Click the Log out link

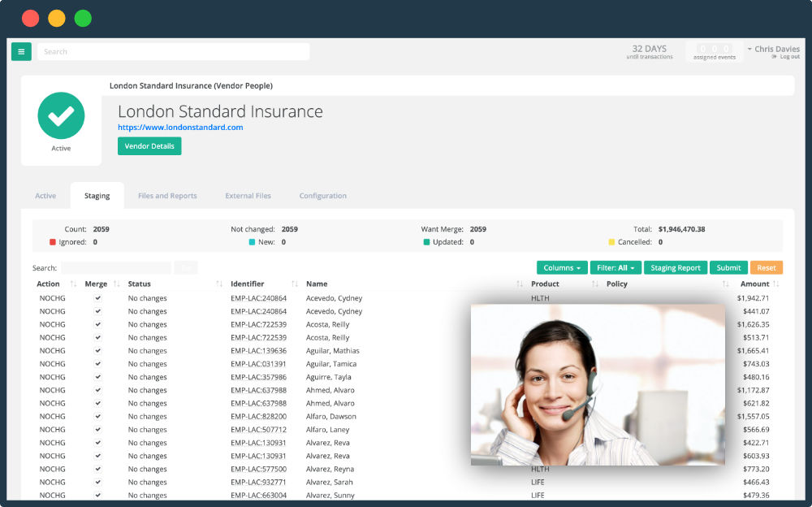click(790, 57)
